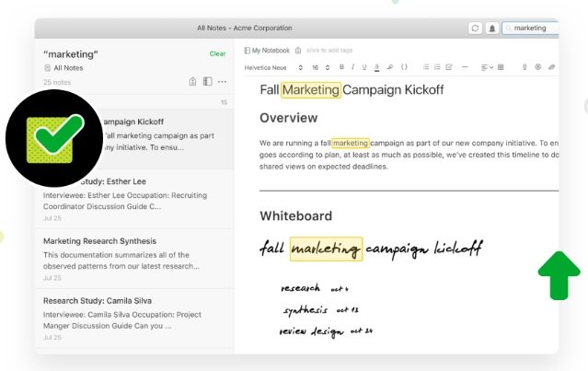Attach a file with the paperclip icon

[x=551, y=67]
